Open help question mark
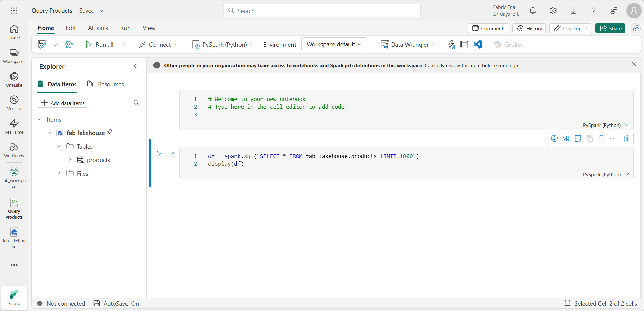The image size is (644, 311). tap(593, 11)
